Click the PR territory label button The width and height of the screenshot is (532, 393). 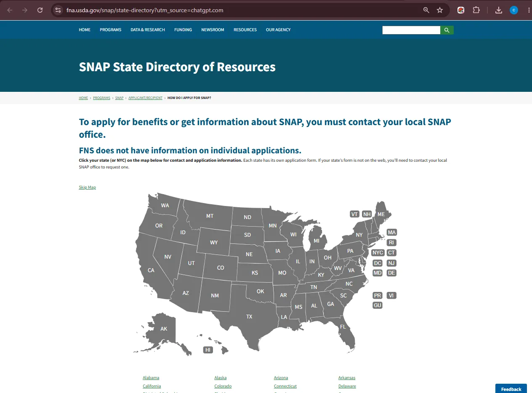[x=378, y=296]
